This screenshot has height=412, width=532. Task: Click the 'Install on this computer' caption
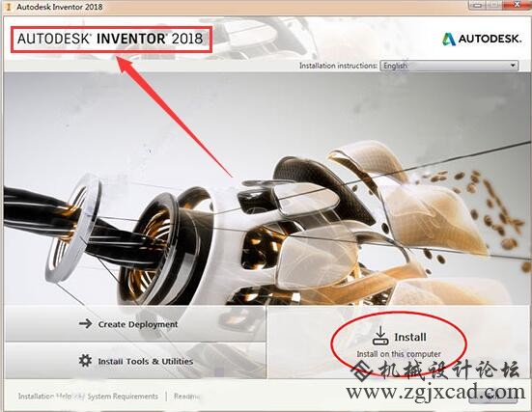(399, 354)
